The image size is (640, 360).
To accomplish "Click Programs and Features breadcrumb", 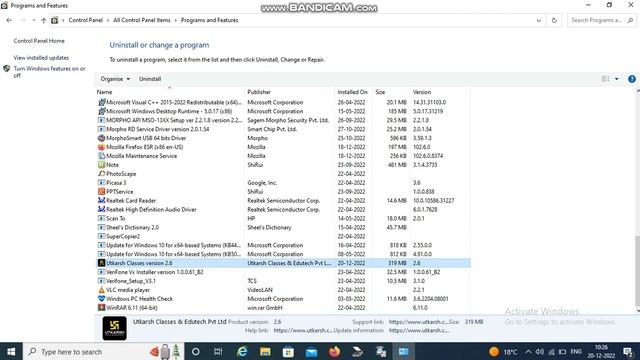I will click(209, 20).
